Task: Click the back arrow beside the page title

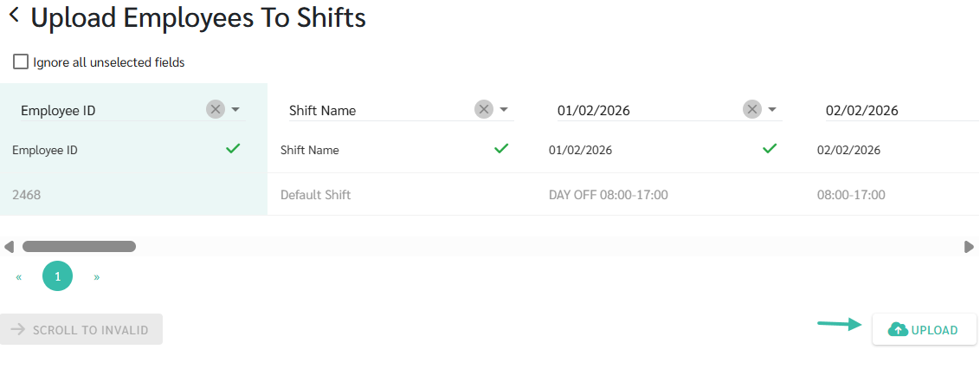Action: click(x=14, y=16)
